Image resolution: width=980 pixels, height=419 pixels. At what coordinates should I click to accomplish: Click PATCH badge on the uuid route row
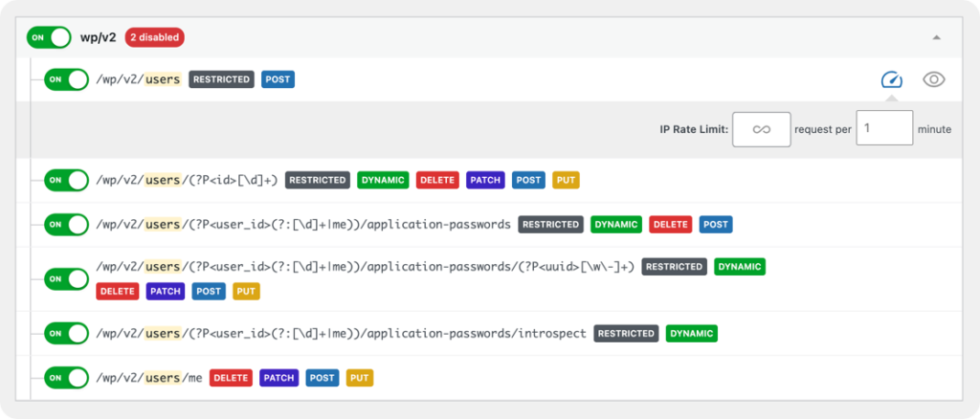pyautogui.click(x=166, y=291)
